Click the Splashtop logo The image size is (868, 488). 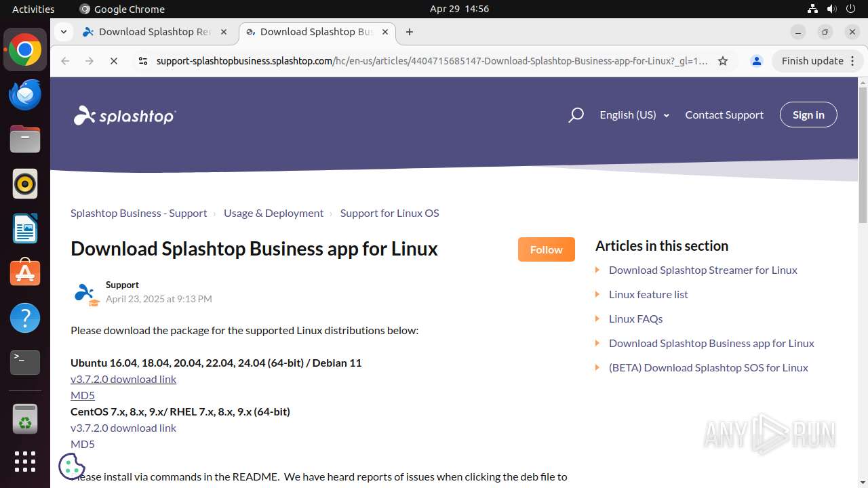[125, 116]
